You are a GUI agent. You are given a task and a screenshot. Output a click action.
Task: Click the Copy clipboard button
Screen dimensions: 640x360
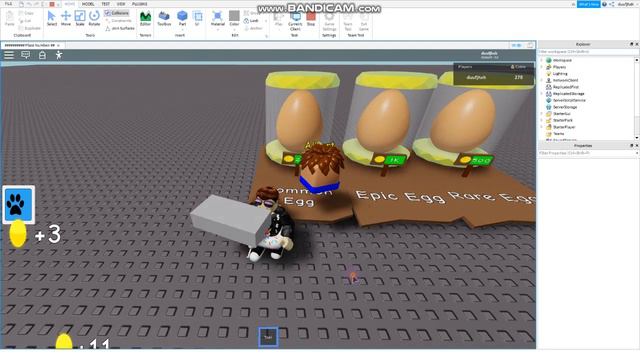(x=26, y=13)
